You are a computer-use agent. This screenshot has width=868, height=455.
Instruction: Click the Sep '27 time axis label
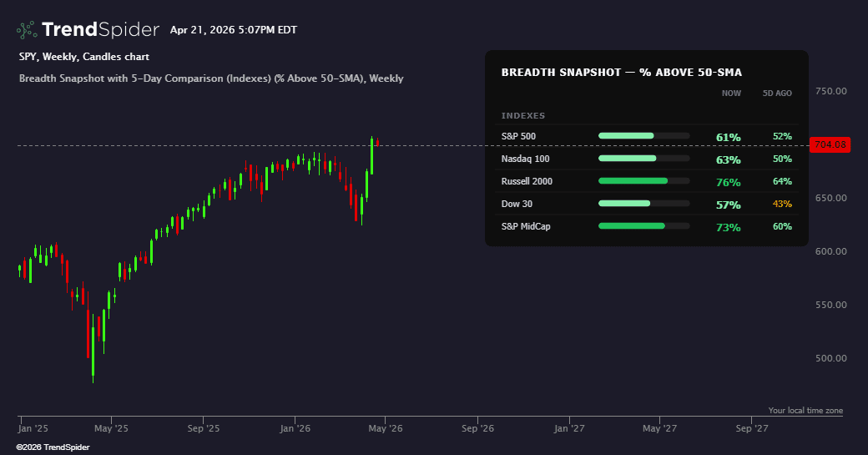point(752,428)
